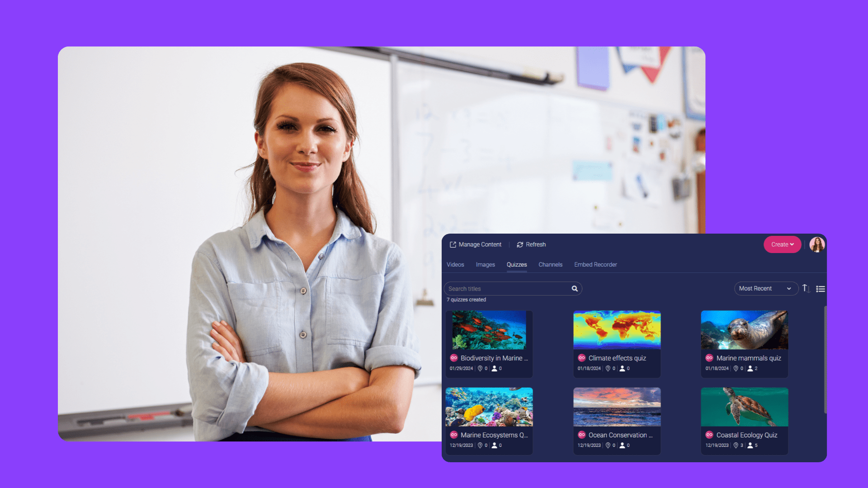Switch to the Channels tab
Image resolution: width=868 pixels, height=488 pixels.
549,264
